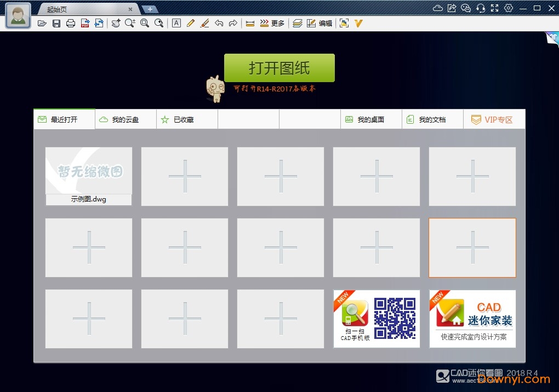559x392 pixels.
Task: Click the green 打开图纸 button
Action: (279, 68)
